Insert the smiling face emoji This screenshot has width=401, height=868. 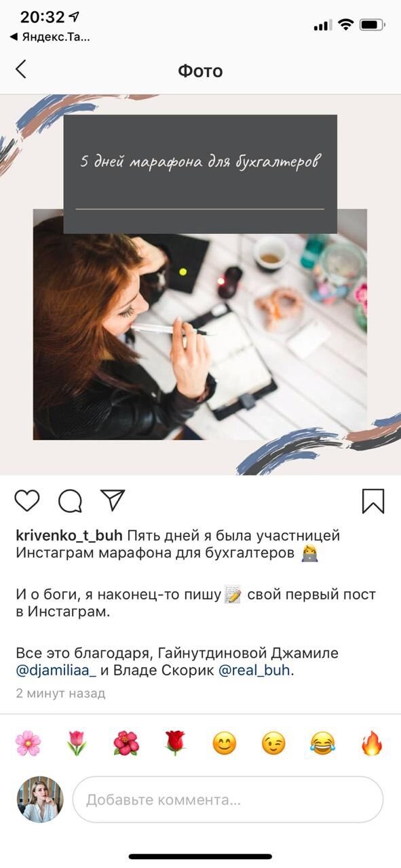coord(225,743)
